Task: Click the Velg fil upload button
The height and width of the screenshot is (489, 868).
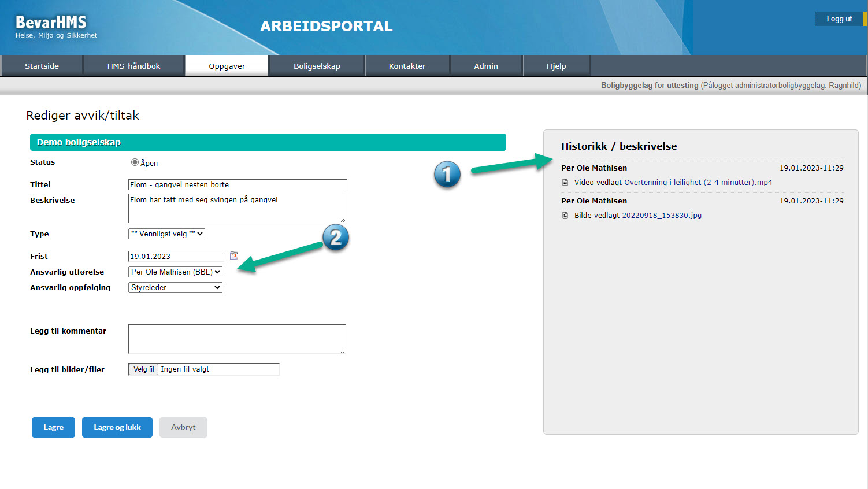Action: (143, 369)
